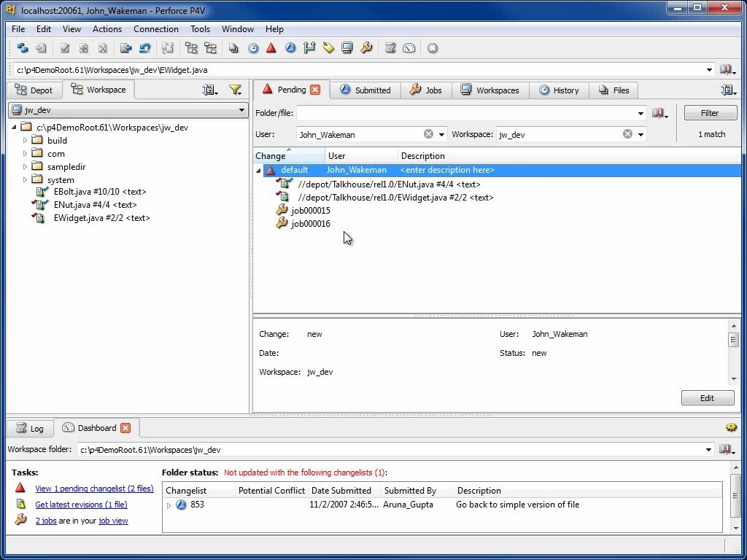Expand the sampledir folder

(x=26, y=167)
